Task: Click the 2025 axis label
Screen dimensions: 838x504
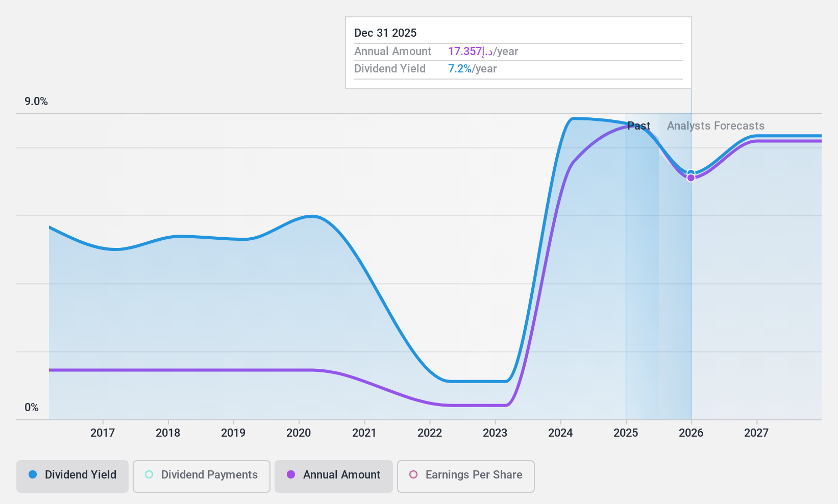Action: (x=626, y=433)
